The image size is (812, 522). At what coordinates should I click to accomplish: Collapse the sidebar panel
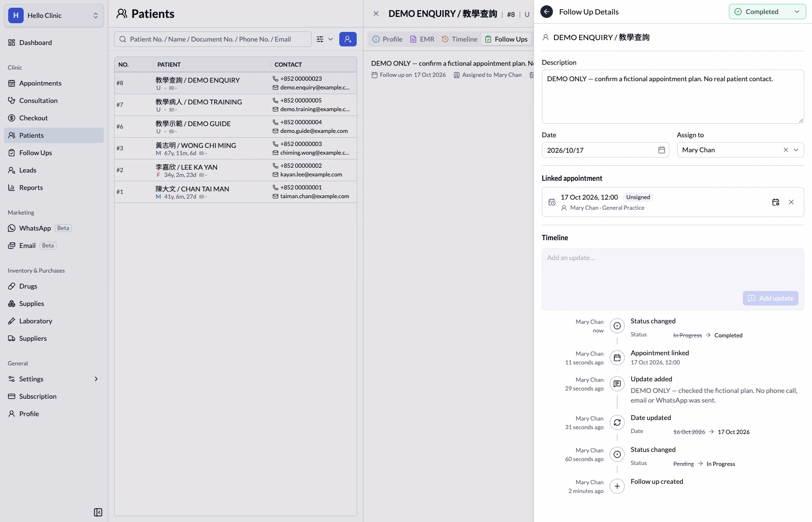point(98,512)
